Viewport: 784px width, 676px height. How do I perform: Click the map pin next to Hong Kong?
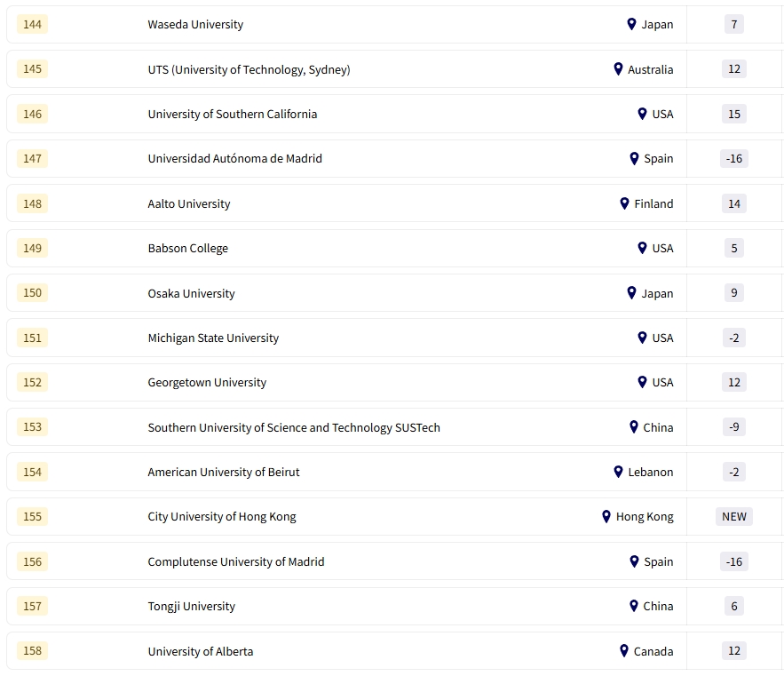tap(606, 516)
